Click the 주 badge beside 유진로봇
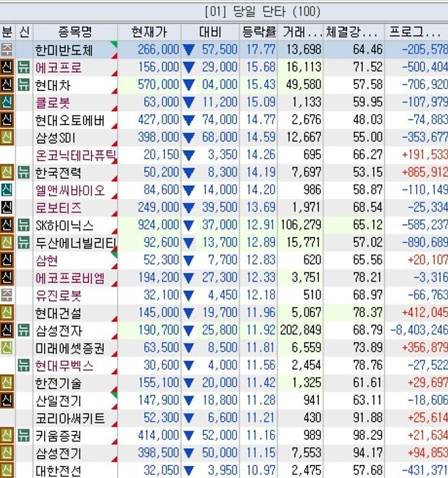The width and height of the screenshot is (448, 478). (7, 295)
